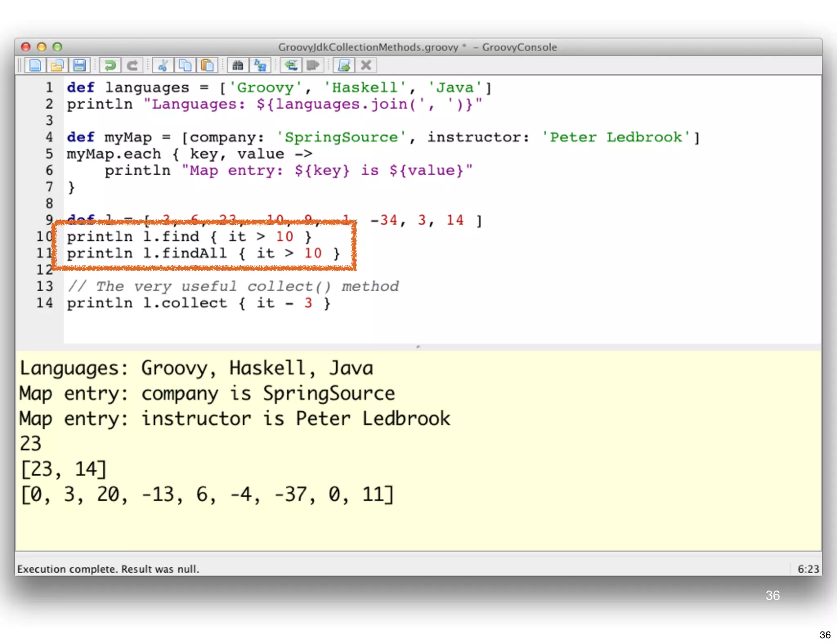Screen dimensions: 837x644
Task: Click the grayed-out next history icon
Action: [x=313, y=65]
